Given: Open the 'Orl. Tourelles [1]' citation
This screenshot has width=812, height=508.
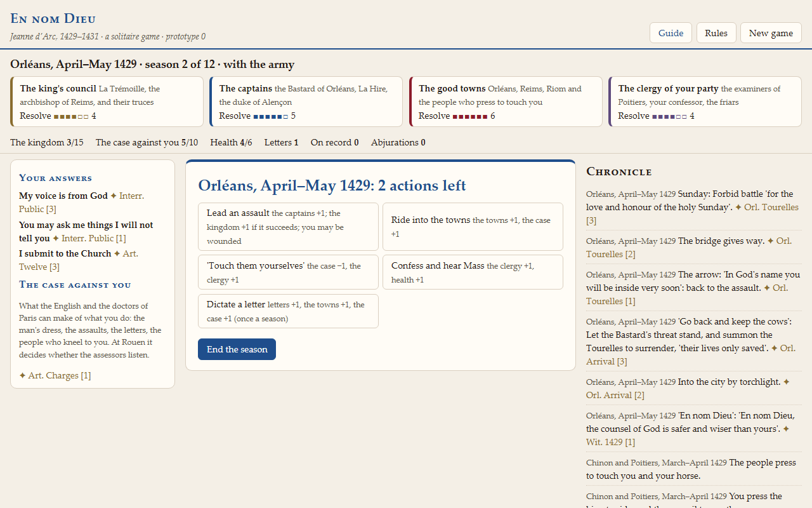Looking at the screenshot, I should point(687,295).
